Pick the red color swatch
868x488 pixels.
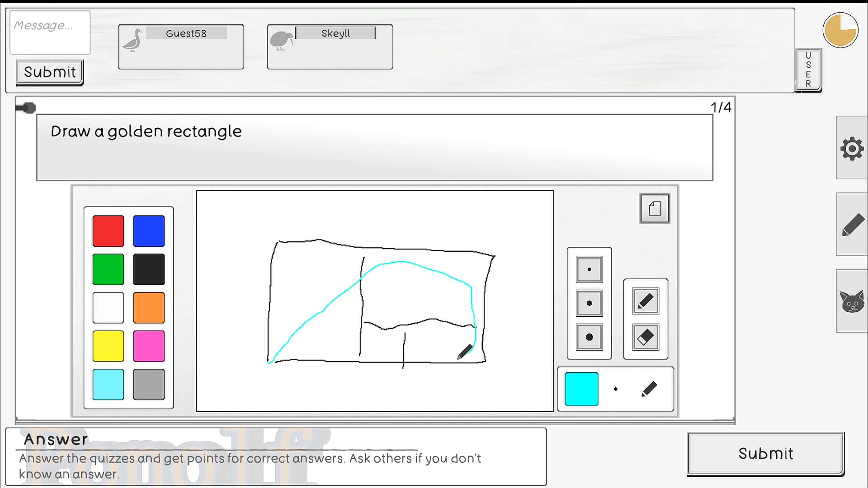click(x=108, y=231)
